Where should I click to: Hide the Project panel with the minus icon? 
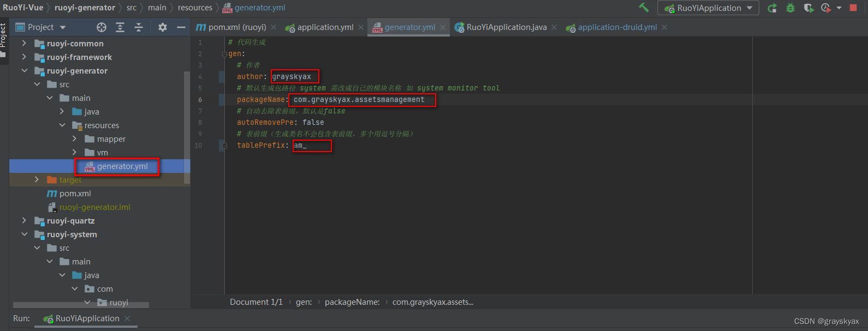pos(181,27)
